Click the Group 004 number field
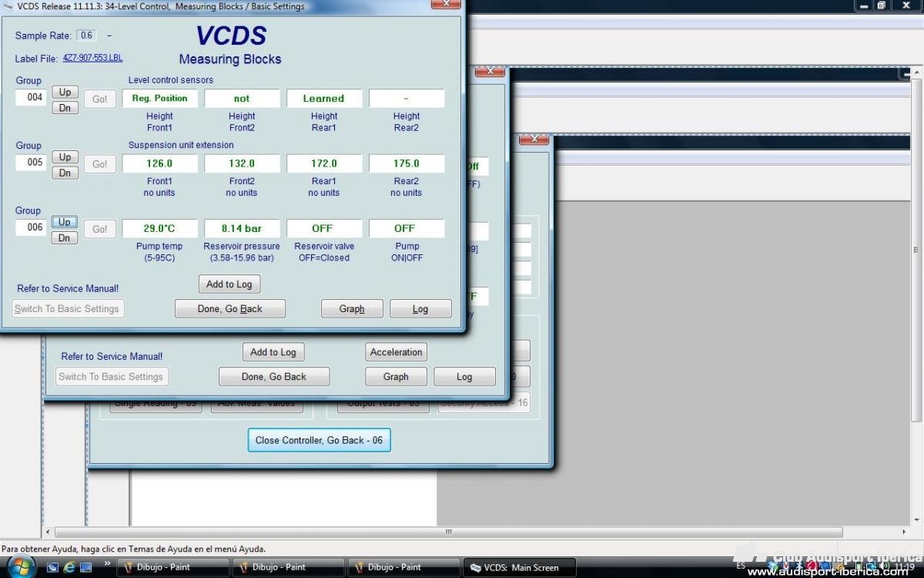 point(32,98)
